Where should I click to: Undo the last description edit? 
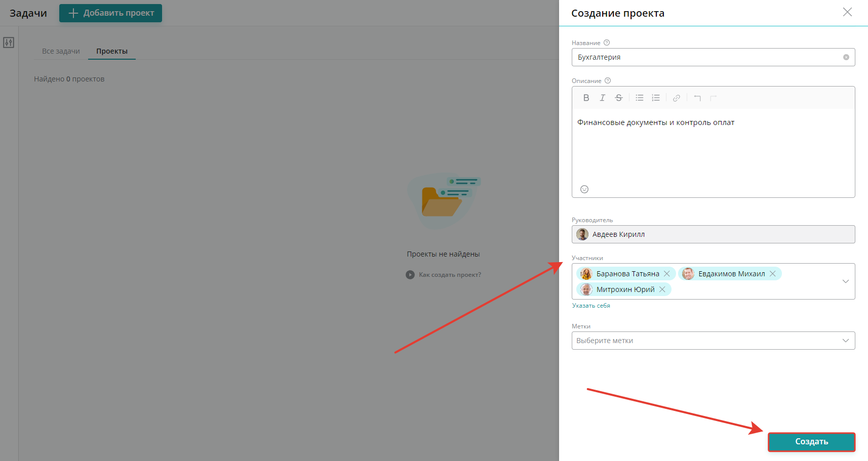click(697, 98)
